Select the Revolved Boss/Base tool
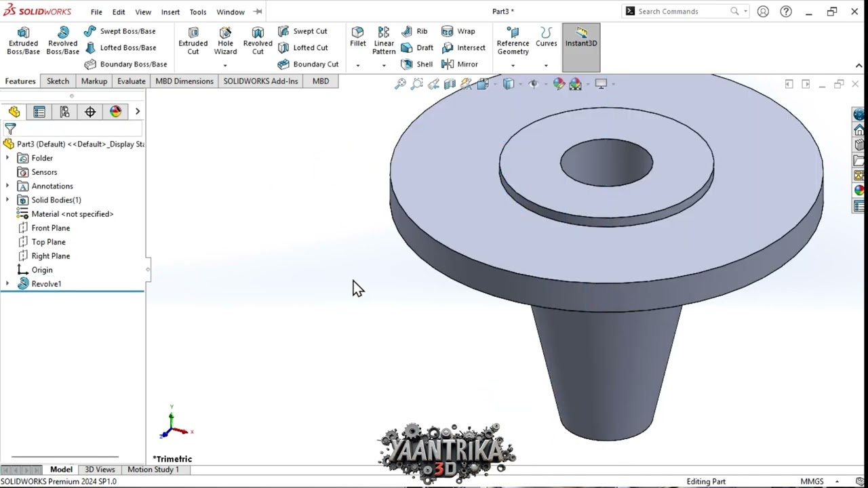 coord(62,41)
